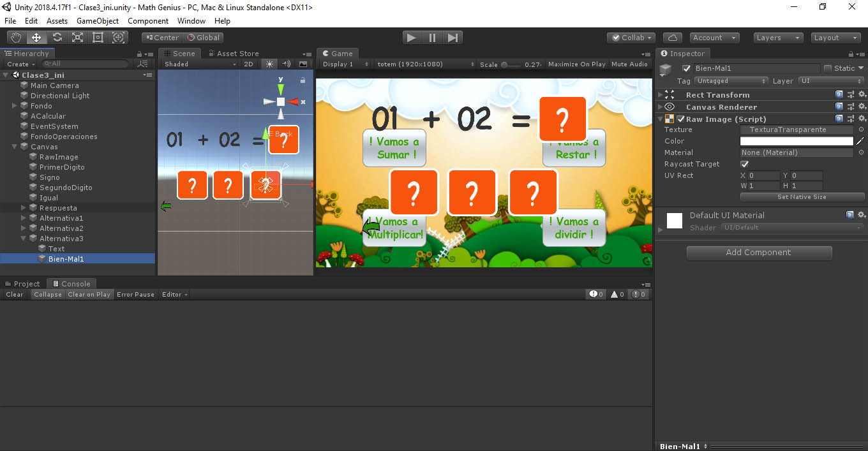868x451 pixels.
Task: Open the Layer dropdown in Inspector
Action: [x=830, y=81]
